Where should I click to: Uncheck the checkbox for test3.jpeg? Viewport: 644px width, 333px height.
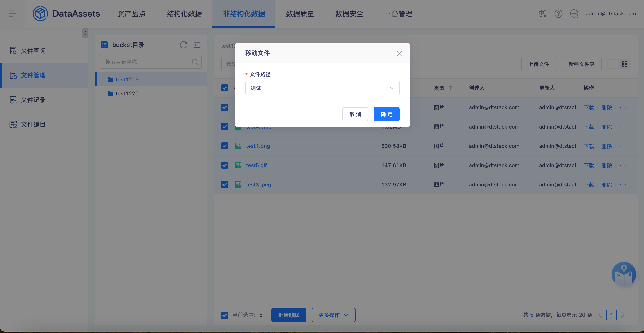pyautogui.click(x=224, y=184)
